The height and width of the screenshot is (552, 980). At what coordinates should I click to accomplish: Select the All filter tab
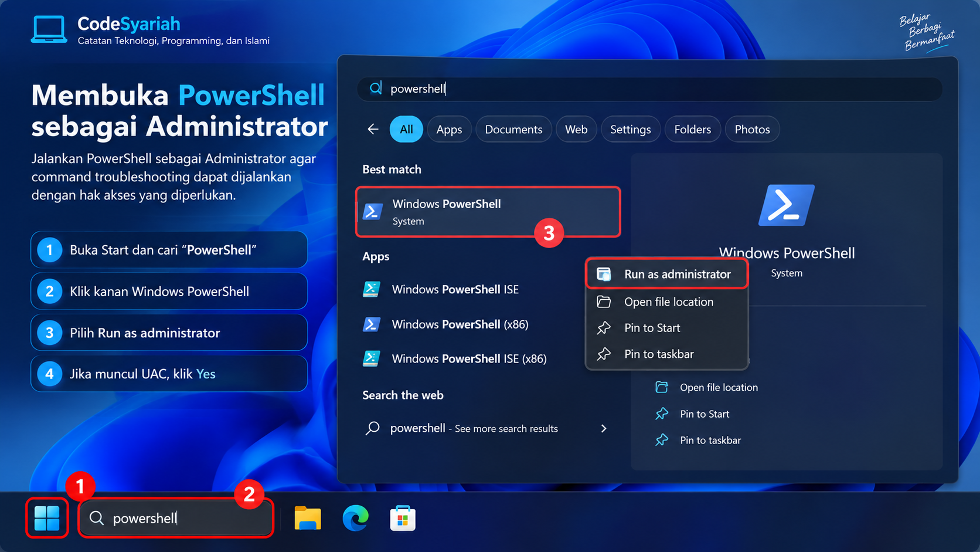click(x=406, y=129)
